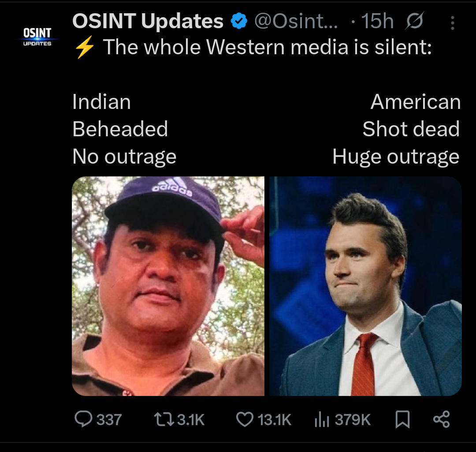Bookmark this post
Viewport: 476px width, 452px height.
(x=402, y=419)
